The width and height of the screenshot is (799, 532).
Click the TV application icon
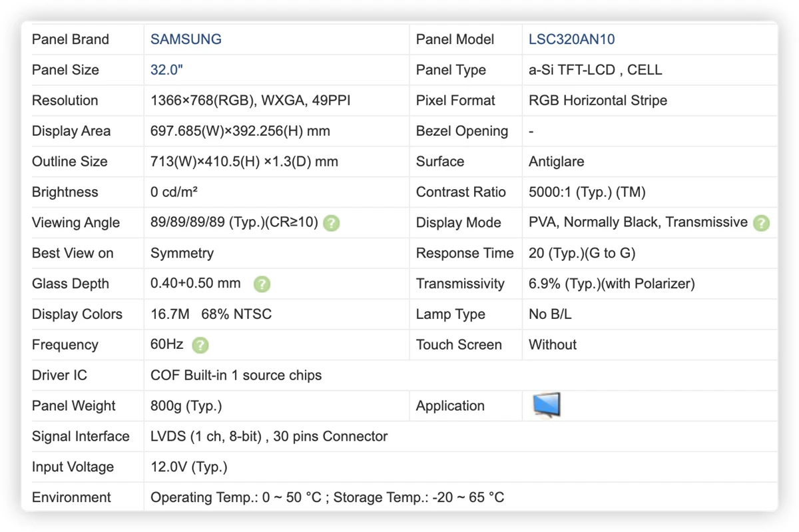(x=547, y=405)
